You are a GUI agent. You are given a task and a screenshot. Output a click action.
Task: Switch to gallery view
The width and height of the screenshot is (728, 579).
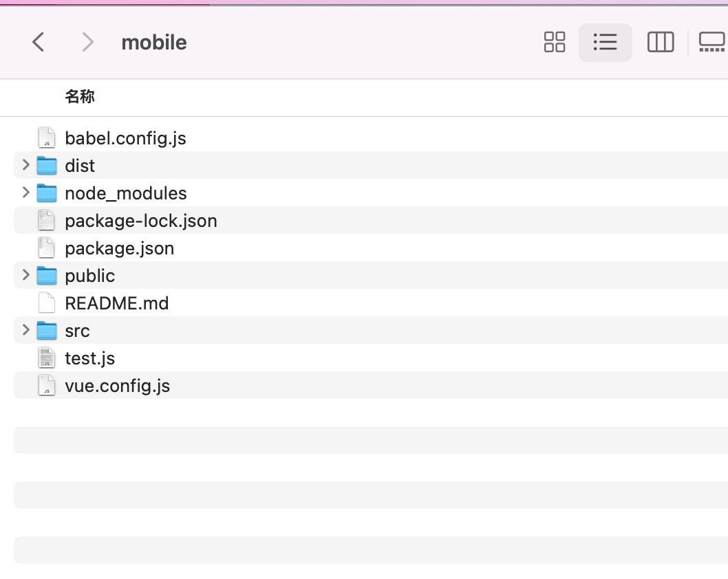coord(711,42)
